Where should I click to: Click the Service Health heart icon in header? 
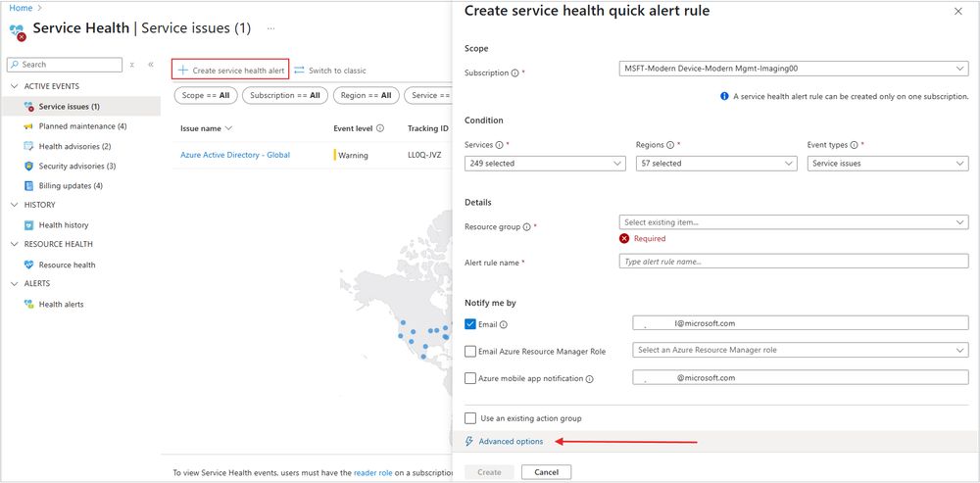pos(18,32)
